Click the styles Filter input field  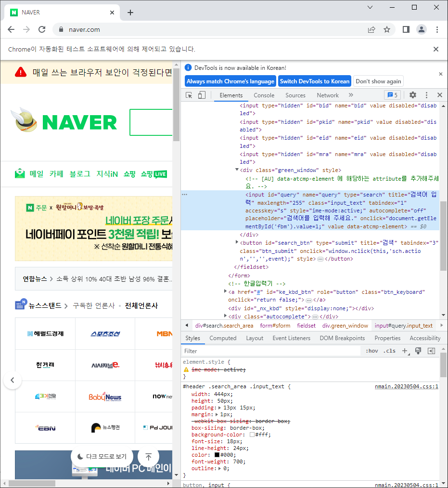(270, 351)
